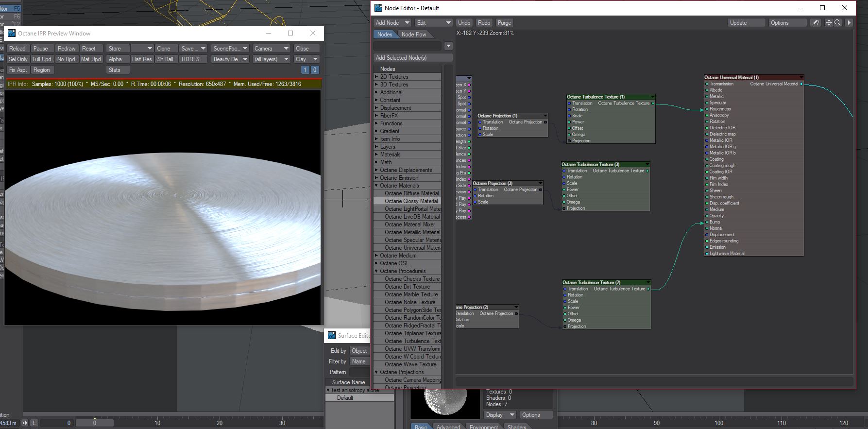Click the E button beside the timeline
The width and height of the screenshot is (868, 429).
(x=34, y=423)
